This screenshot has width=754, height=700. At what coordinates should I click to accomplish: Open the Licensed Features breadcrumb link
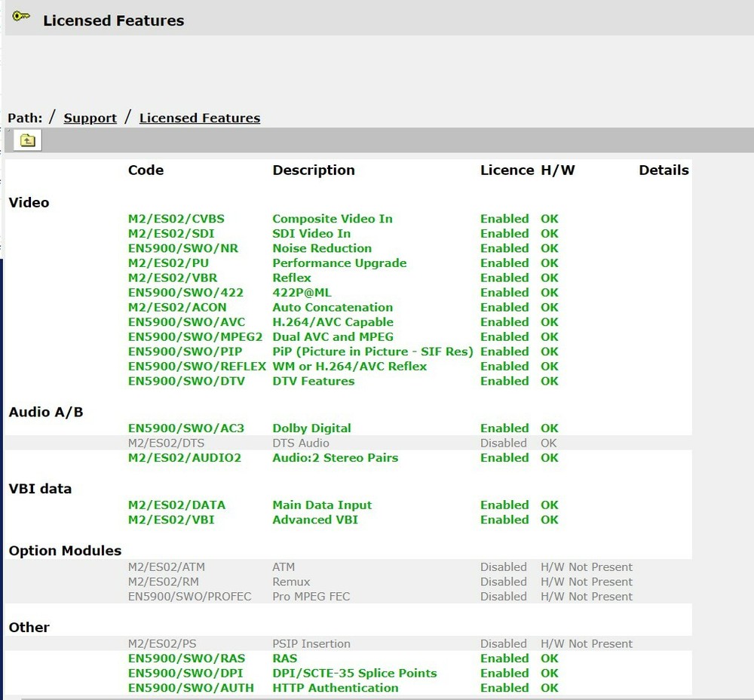(200, 118)
